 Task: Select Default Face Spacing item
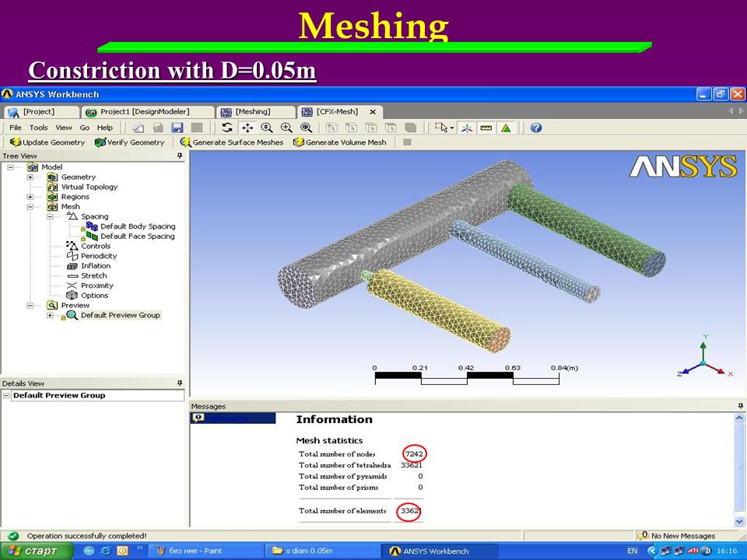coord(137,236)
